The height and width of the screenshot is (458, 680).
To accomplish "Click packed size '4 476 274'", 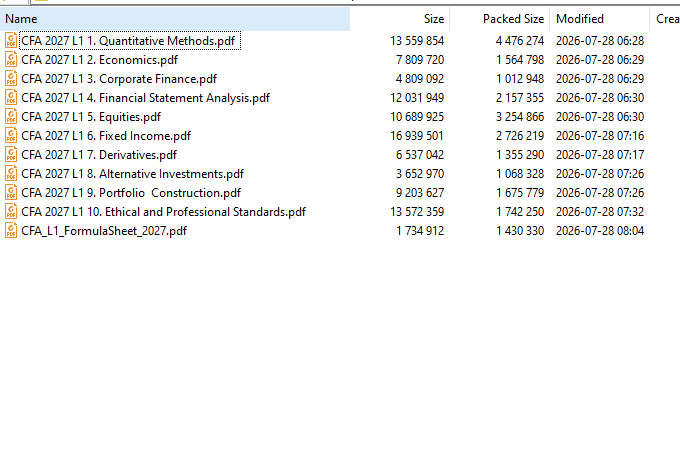I will pyautogui.click(x=520, y=41).
